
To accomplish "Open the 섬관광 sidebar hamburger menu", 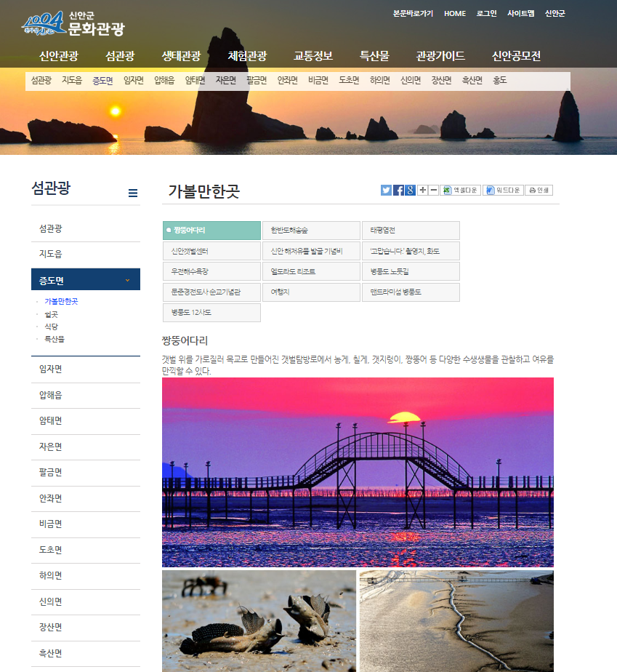I will click(x=133, y=193).
